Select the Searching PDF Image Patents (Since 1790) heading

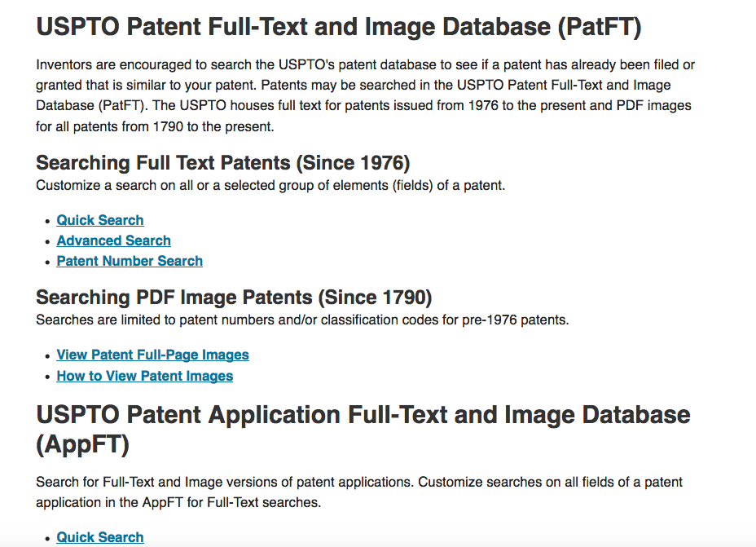click(234, 298)
